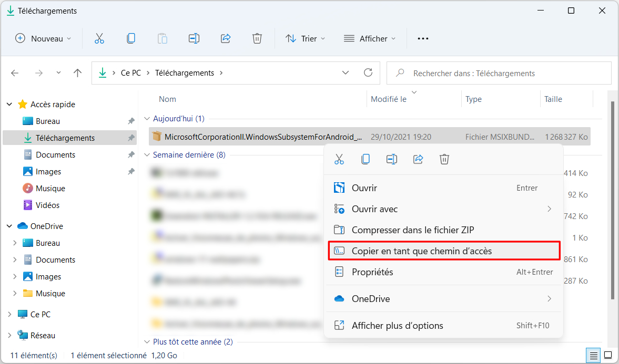The image size is (619, 364).
Task: Click the Rechercher dans : Téléchargements search box
Action: click(x=499, y=73)
